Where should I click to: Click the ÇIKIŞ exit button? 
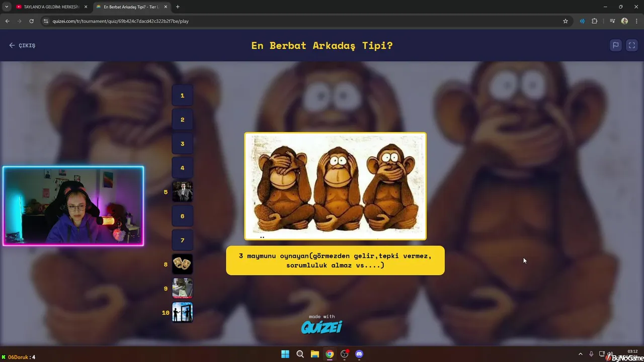point(22,45)
